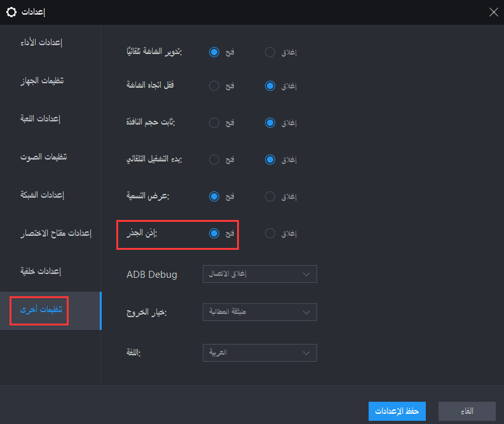Click the تدوير الشاشة تلقائيًا label
This screenshot has height=424, width=504.
tap(154, 51)
